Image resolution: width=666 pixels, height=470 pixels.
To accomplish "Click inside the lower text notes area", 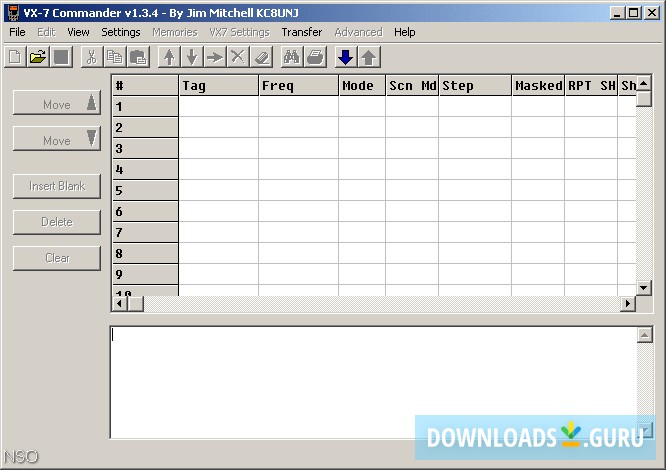I will click(374, 382).
